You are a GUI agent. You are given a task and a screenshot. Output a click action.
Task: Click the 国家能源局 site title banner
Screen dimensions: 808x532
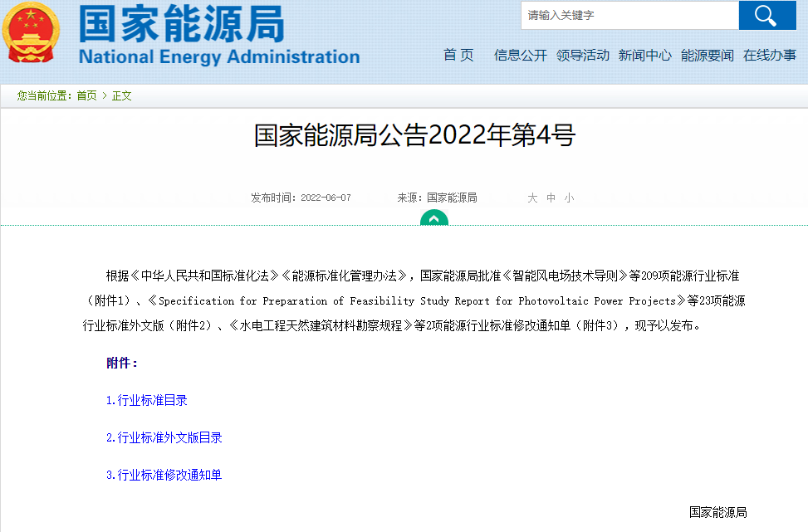(181, 25)
